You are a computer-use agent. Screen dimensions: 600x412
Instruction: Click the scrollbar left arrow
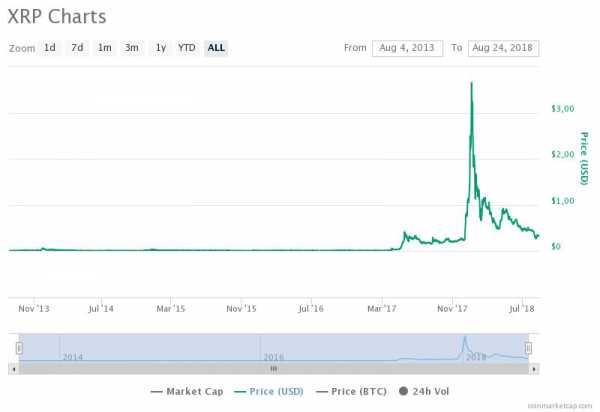pyautogui.click(x=14, y=369)
